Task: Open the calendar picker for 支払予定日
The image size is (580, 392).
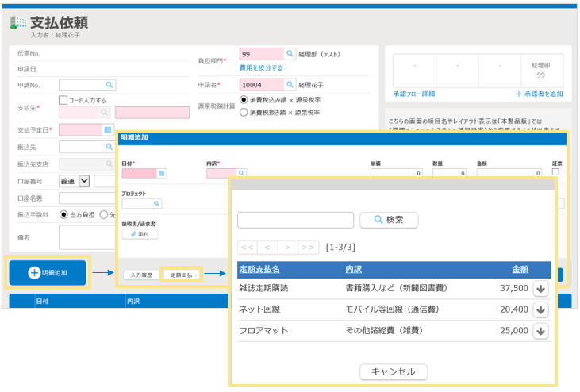Action: point(108,129)
